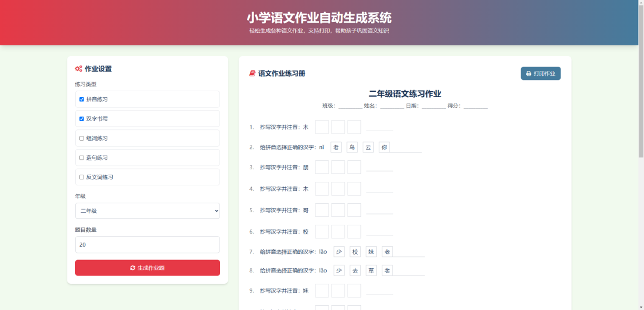The image size is (644, 310).
Task: Choose option 草 in question 8
Action: click(371, 271)
